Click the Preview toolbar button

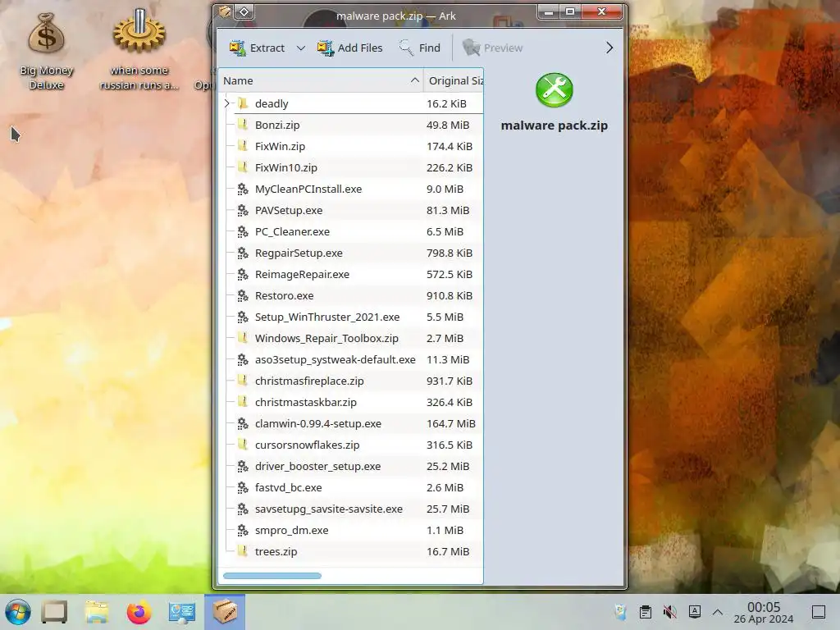(492, 48)
